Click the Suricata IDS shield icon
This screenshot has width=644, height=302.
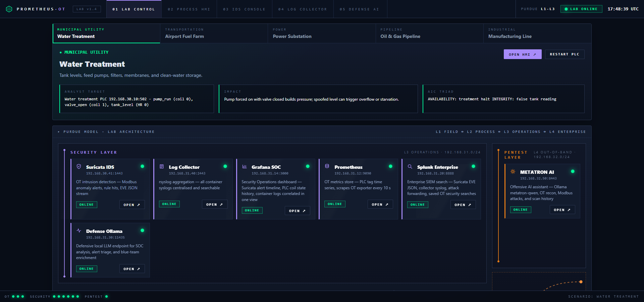pos(79,166)
